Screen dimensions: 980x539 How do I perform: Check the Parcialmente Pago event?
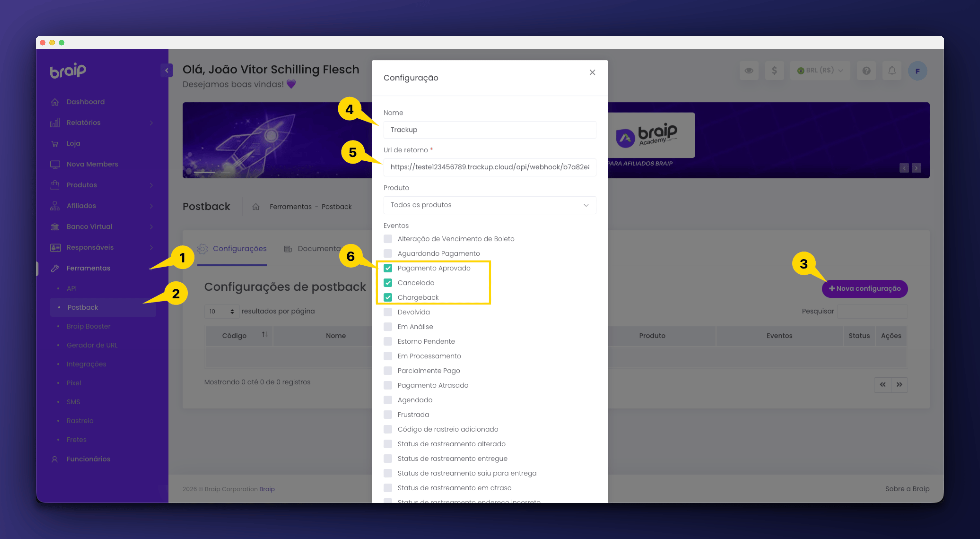[x=388, y=371]
